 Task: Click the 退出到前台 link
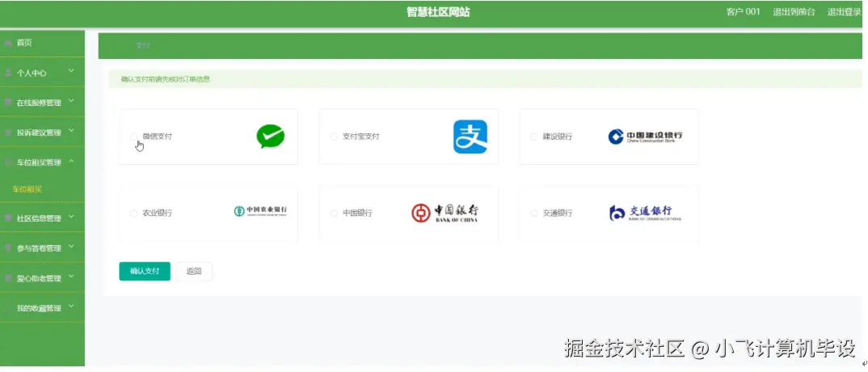(x=794, y=11)
